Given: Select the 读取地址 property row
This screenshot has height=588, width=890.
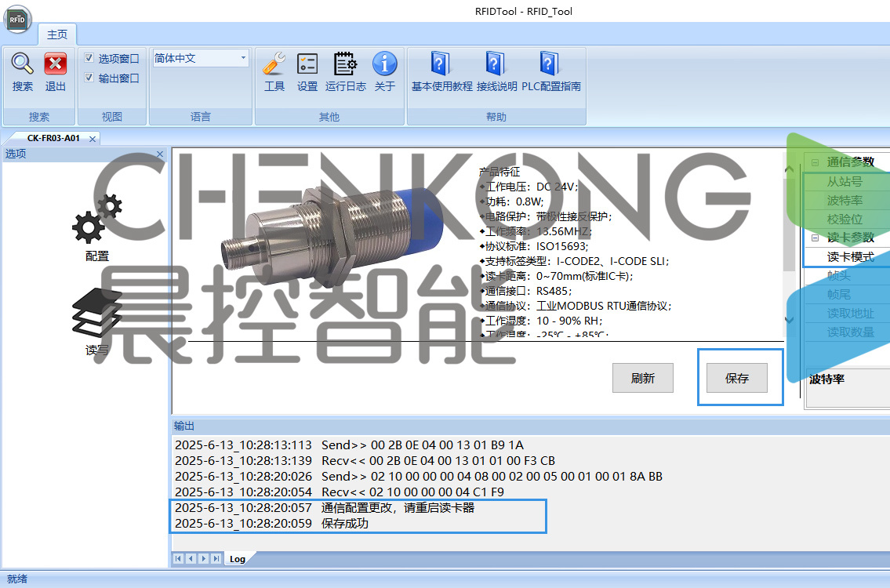Looking at the screenshot, I should click(x=848, y=314).
